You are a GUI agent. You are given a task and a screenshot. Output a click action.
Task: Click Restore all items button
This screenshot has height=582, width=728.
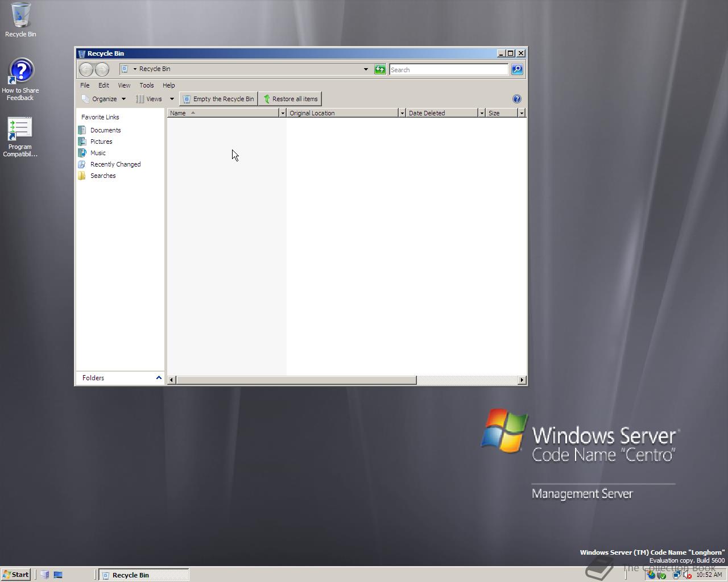click(x=290, y=99)
